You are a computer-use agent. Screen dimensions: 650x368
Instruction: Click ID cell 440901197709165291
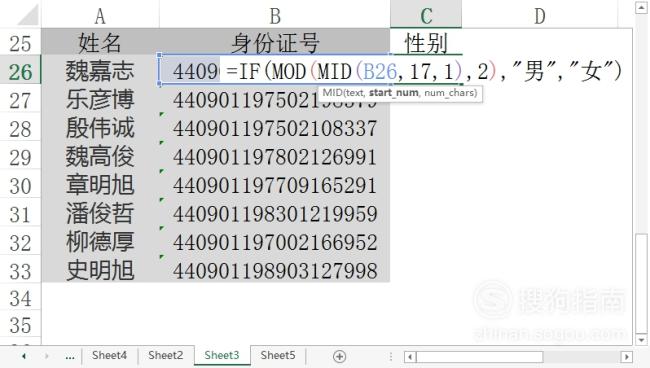[x=275, y=185]
